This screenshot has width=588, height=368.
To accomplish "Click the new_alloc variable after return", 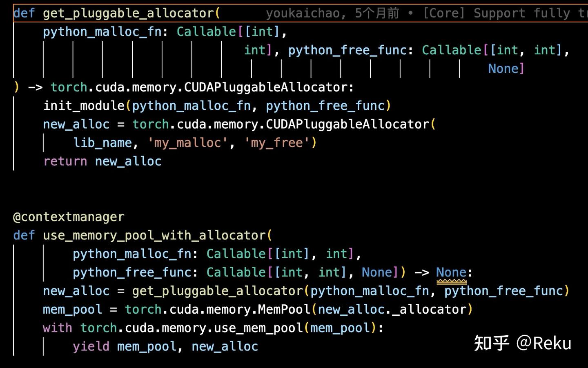I will 128,161.
